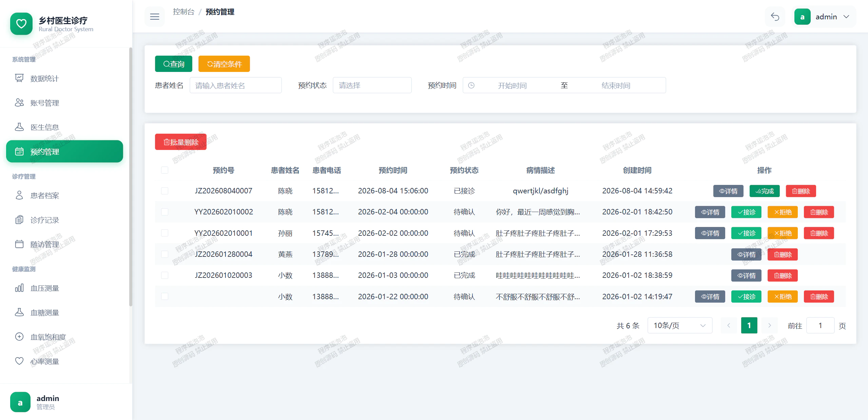The image size is (868, 420).
Task: Click 接诊 for the 2026-01-22 appointment row
Action: coord(746,297)
